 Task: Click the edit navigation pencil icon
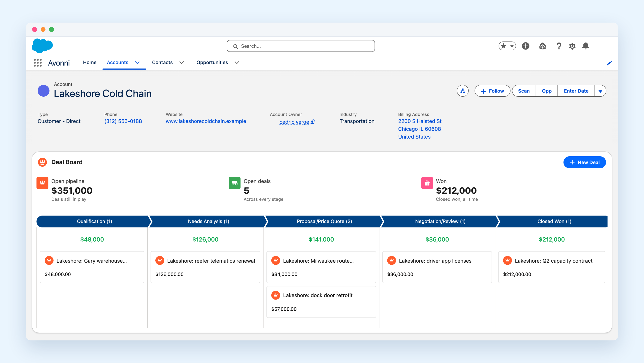[609, 63]
